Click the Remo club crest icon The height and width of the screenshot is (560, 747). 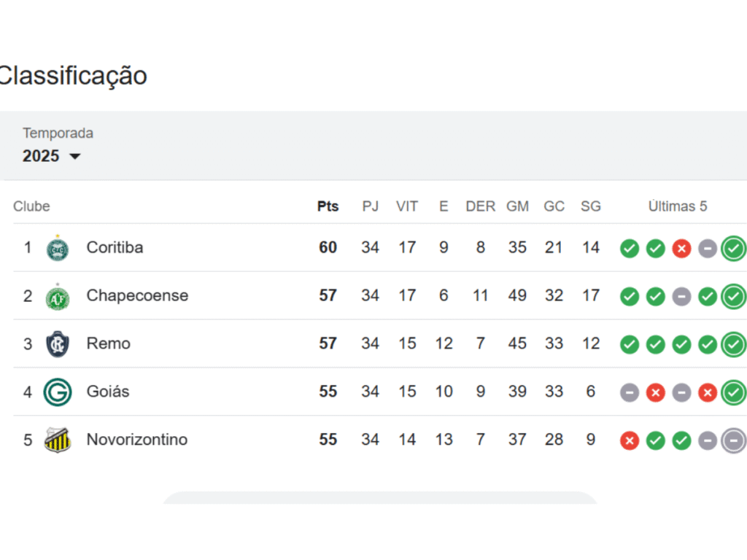58,344
